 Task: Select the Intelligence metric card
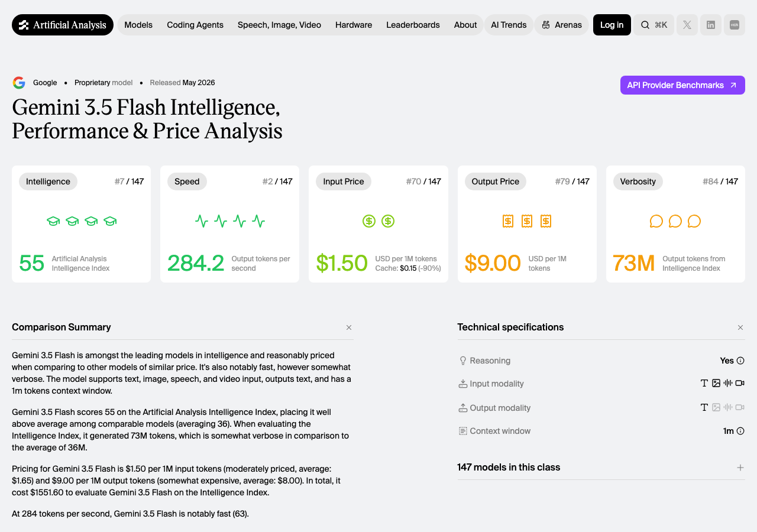[81, 224]
